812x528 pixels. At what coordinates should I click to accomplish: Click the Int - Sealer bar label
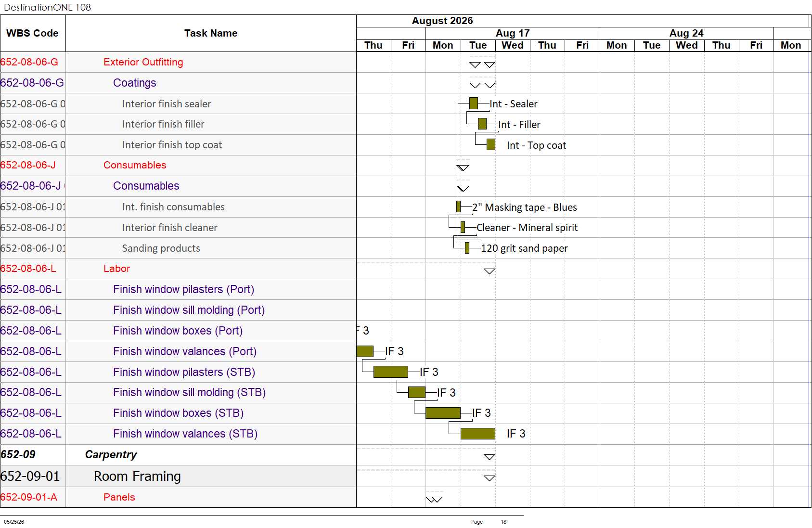(x=514, y=104)
